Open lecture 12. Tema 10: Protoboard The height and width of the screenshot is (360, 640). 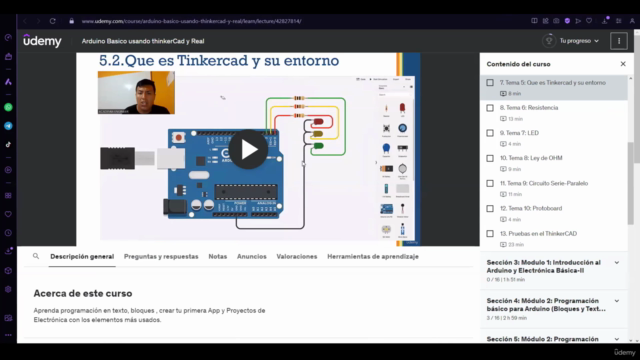click(x=554, y=213)
